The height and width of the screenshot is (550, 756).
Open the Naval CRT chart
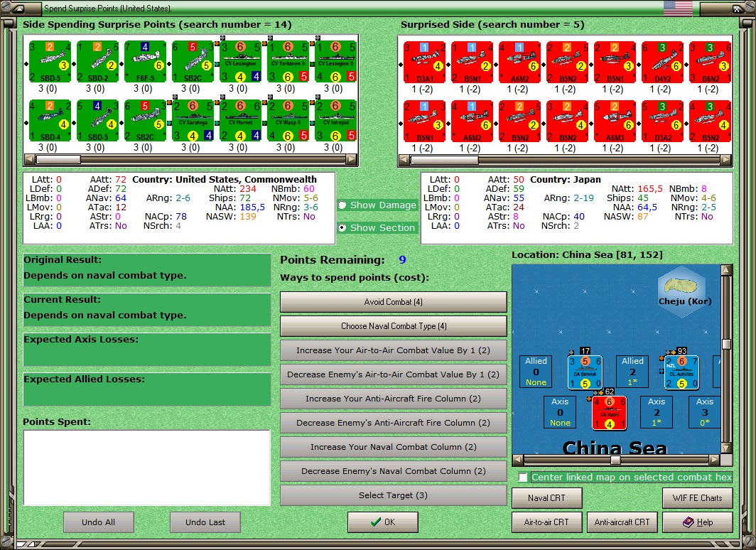[x=547, y=498]
